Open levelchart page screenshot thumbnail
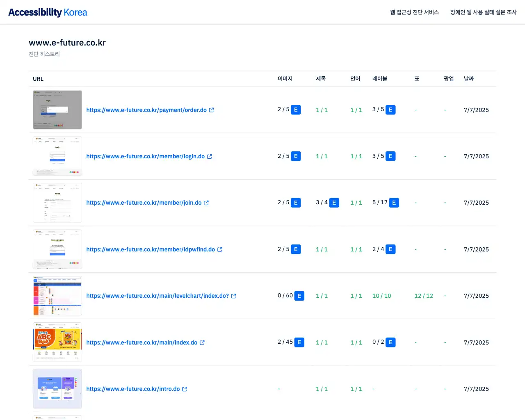 coord(57,296)
